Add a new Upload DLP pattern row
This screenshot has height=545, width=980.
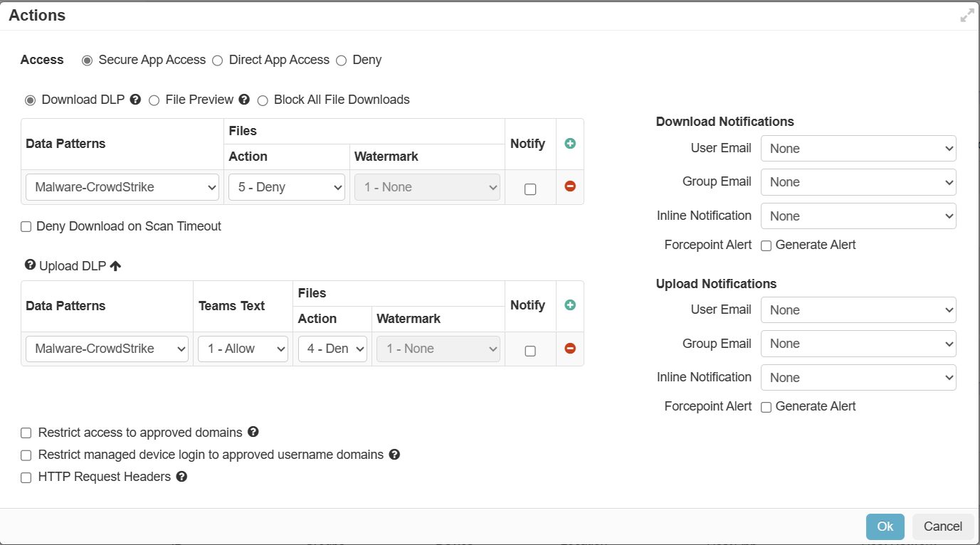(569, 305)
